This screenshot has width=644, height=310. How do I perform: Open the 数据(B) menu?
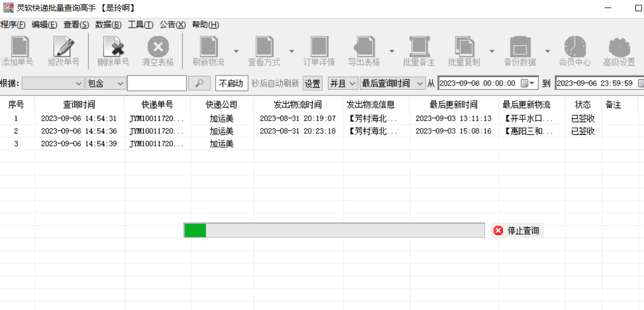(108, 25)
